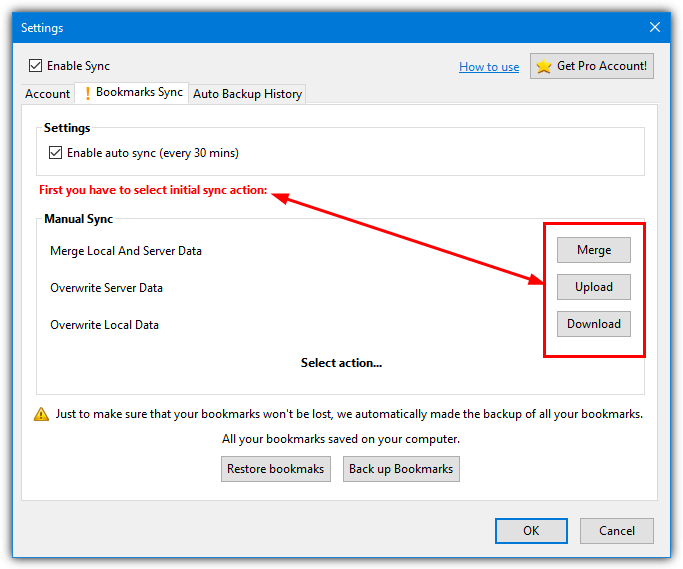Click the Merge Local And Server Data label

coord(126,251)
